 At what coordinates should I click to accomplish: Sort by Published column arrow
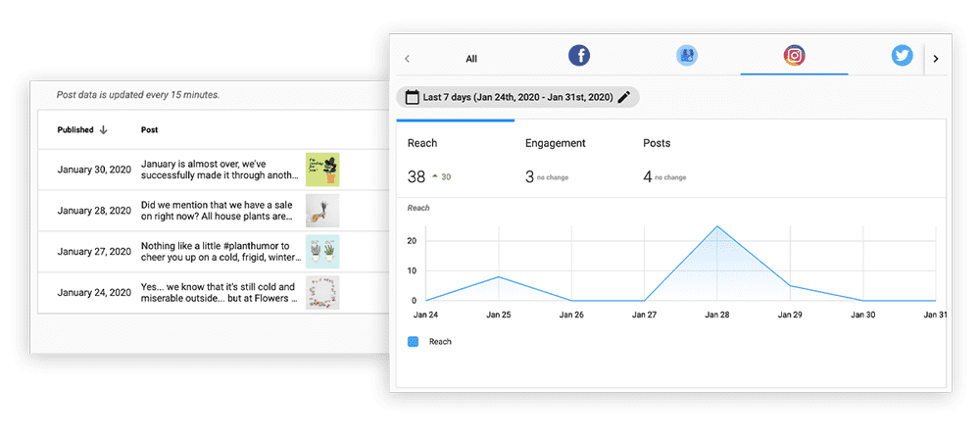pyautogui.click(x=104, y=129)
